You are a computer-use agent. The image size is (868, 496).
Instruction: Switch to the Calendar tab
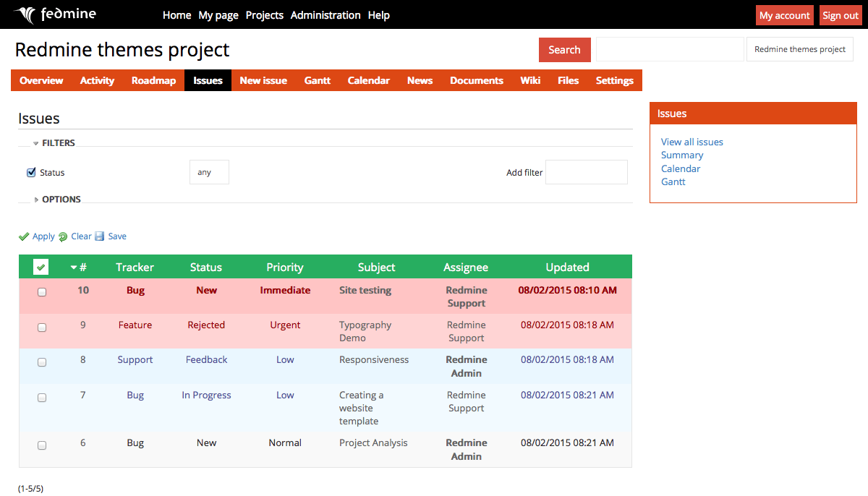click(x=369, y=80)
